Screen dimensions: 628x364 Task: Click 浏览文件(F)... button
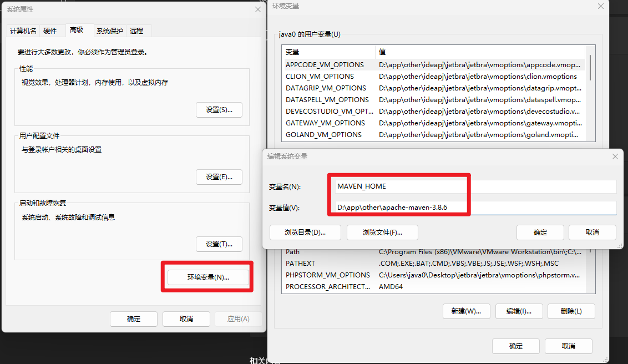click(x=382, y=232)
